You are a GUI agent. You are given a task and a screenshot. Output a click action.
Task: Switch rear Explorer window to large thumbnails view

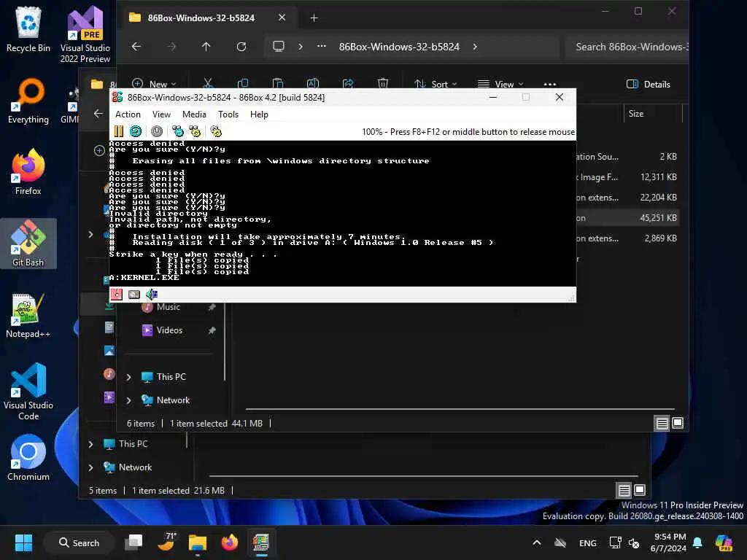click(x=640, y=489)
